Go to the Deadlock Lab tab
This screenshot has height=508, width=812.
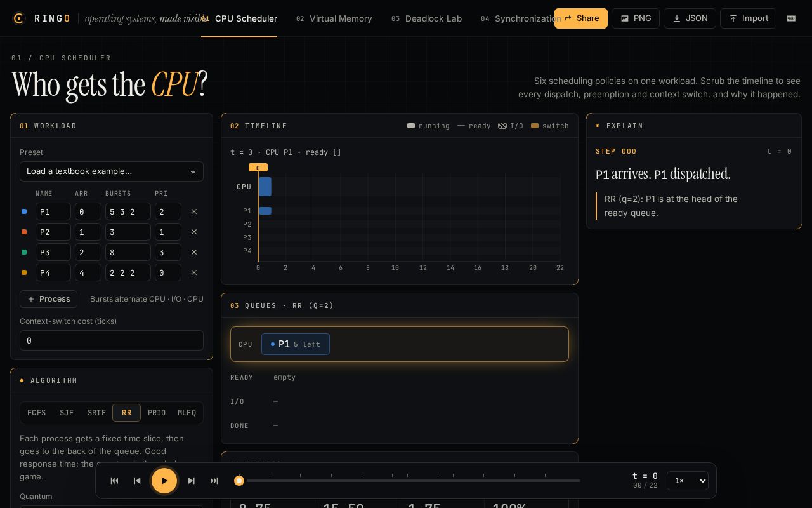[426, 18]
